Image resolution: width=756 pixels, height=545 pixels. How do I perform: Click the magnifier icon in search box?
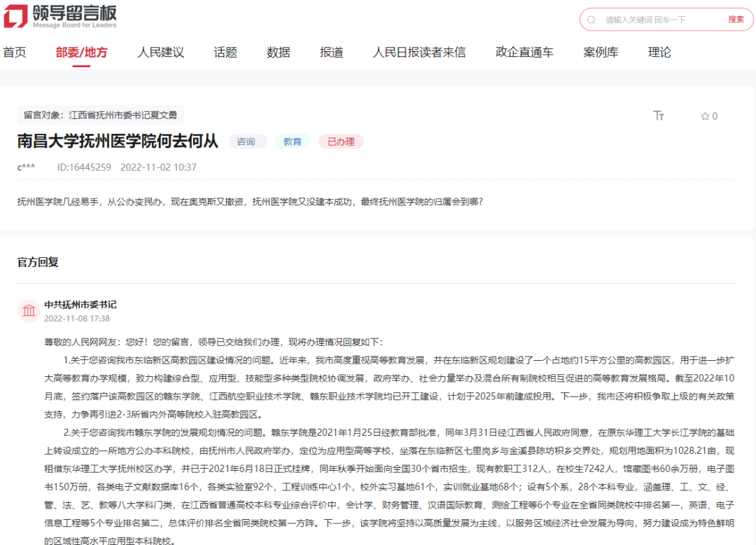coord(591,20)
